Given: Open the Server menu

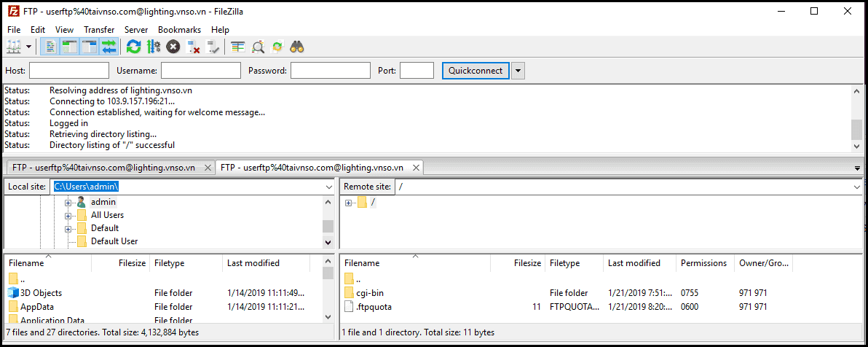Looking at the screenshot, I should [x=136, y=30].
